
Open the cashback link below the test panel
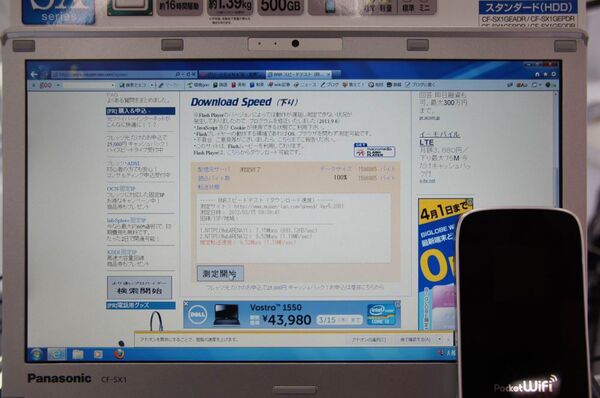pyautogui.click(x=295, y=287)
